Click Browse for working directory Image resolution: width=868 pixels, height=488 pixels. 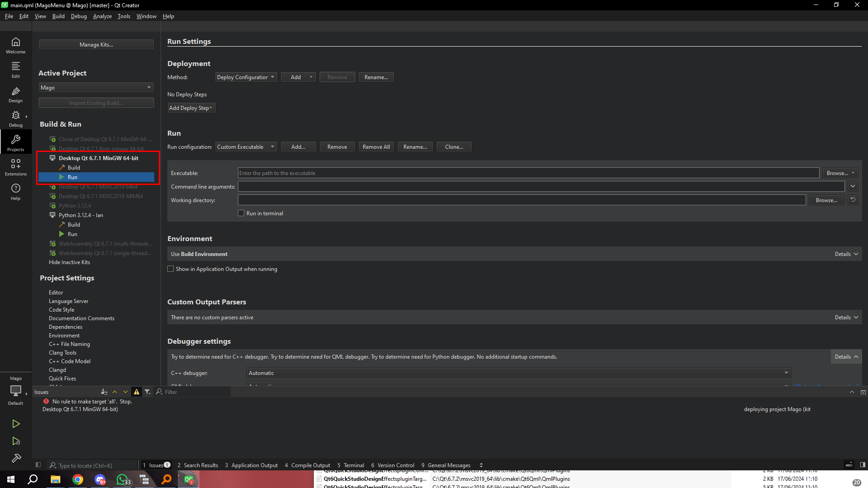coord(826,200)
